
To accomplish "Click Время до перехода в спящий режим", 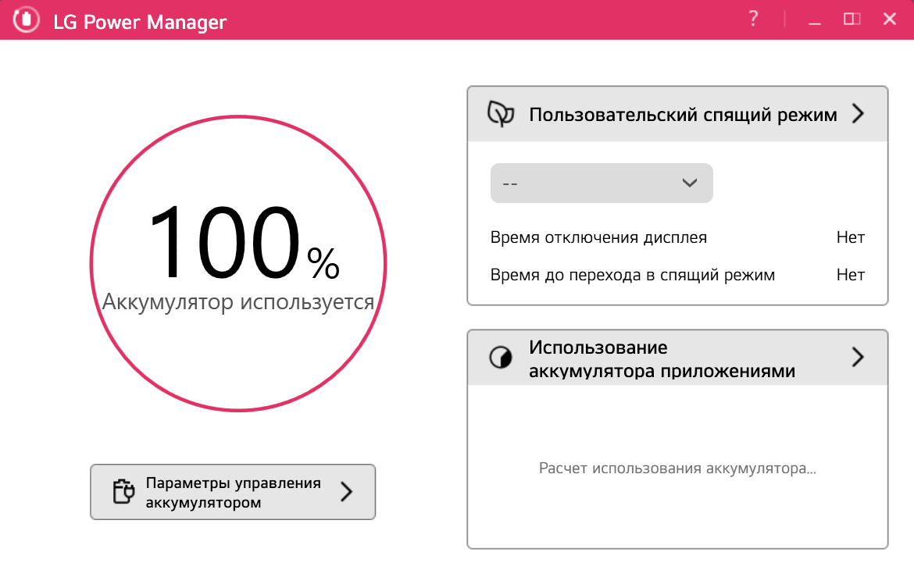I will (632, 275).
